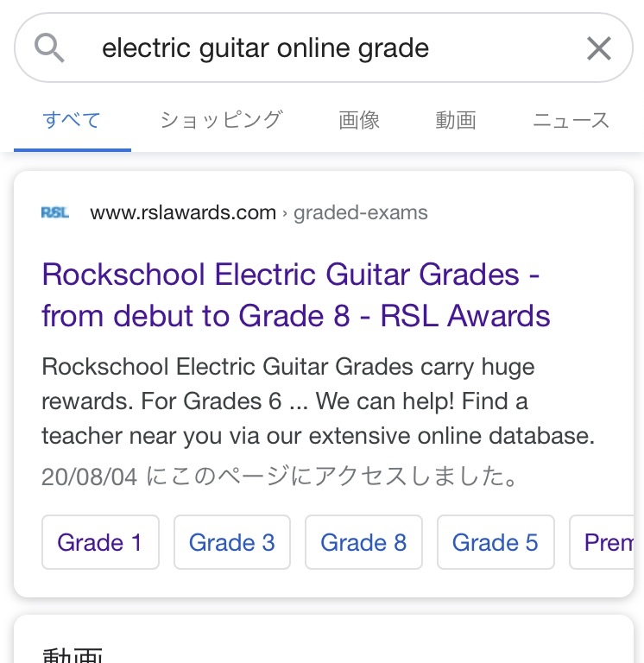
Task: Tap the 動画 section heading below the result
Action: pos(73,654)
